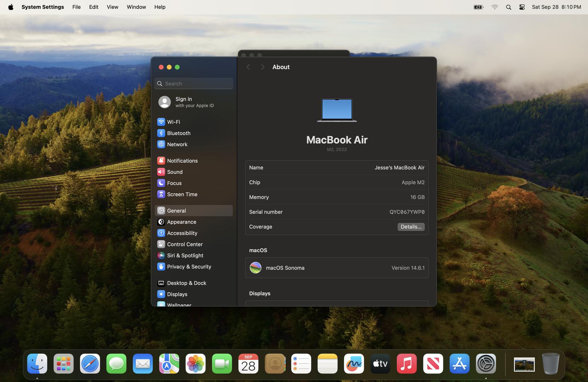The width and height of the screenshot is (588, 382).
Task: Click the forward navigation chevron
Action: point(262,67)
